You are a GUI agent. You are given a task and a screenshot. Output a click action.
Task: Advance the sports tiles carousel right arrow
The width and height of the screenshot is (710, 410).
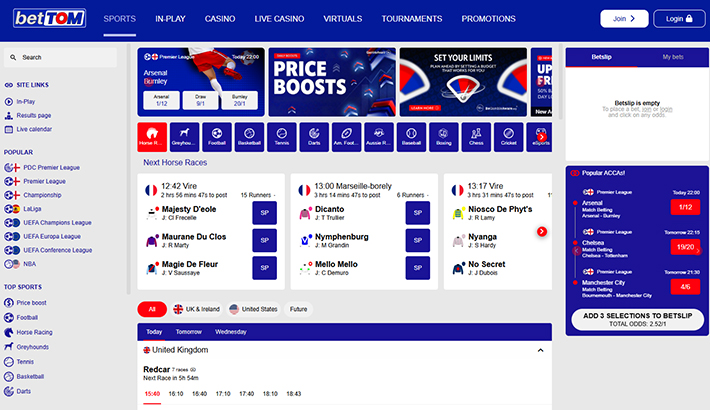tap(542, 137)
